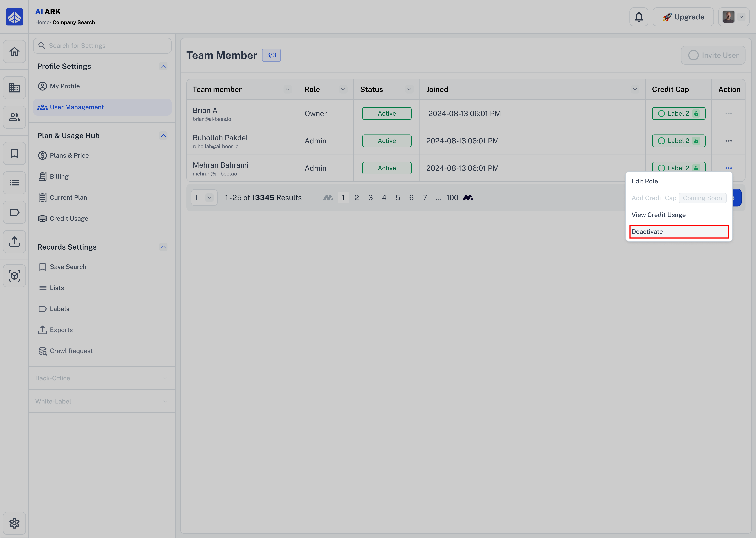The width and height of the screenshot is (756, 538).
Task: Open Joined column sort chevron
Action: click(x=635, y=89)
